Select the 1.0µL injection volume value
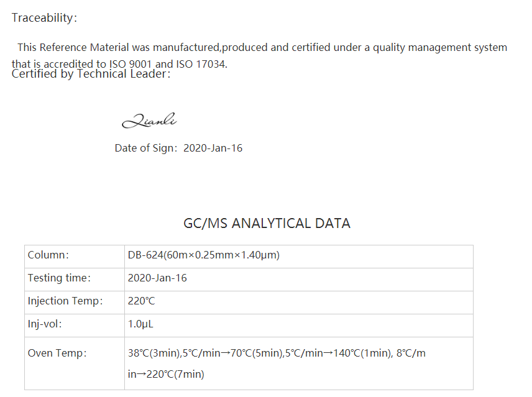This screenshot has width=532, height=397. tap(140, 324)
